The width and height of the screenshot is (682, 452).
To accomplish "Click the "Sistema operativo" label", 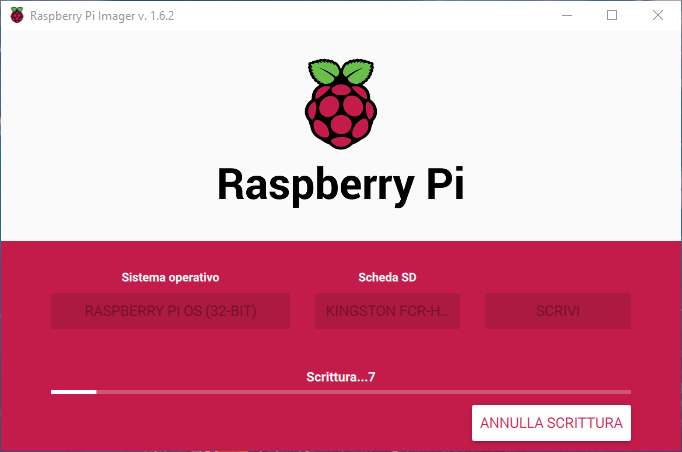I will (170, 278).
